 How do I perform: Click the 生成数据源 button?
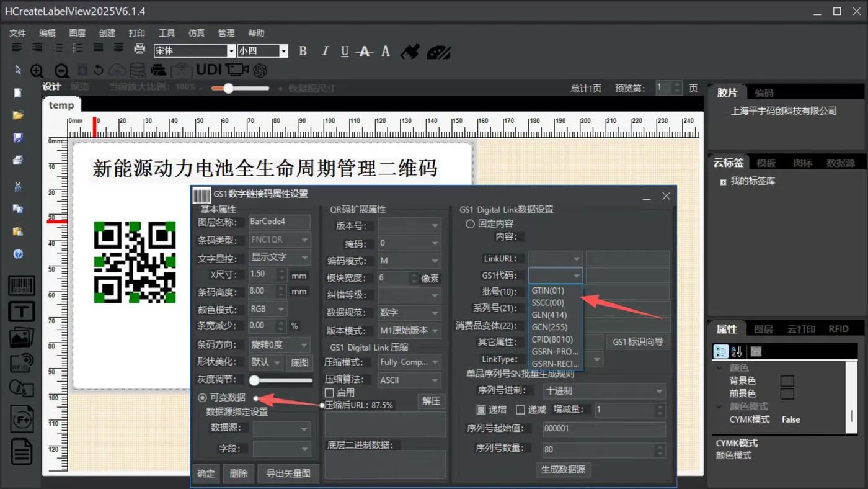tap(563, 469)
